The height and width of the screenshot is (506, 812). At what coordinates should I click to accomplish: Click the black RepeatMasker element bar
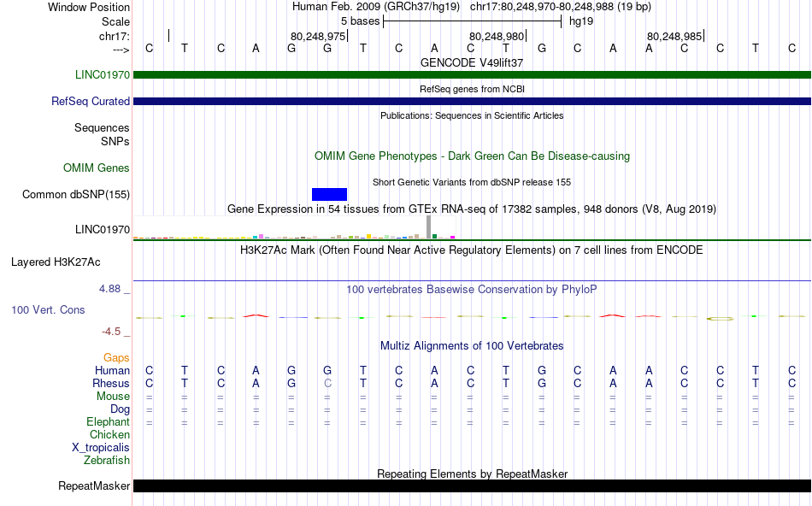click(x=472, y=485)
